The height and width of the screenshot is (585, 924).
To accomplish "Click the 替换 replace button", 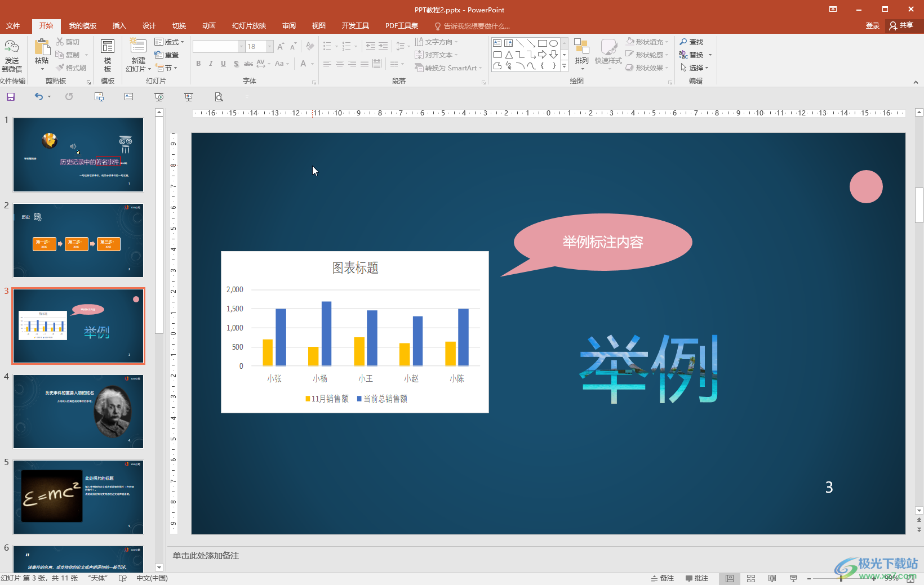I will point(691,55).
